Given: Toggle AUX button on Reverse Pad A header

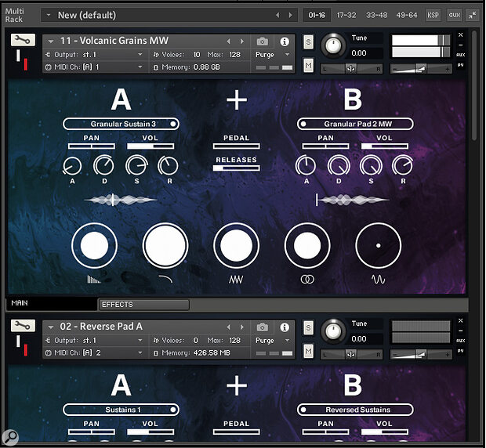Looking at the screenshot, I should (x=461, y=341).
